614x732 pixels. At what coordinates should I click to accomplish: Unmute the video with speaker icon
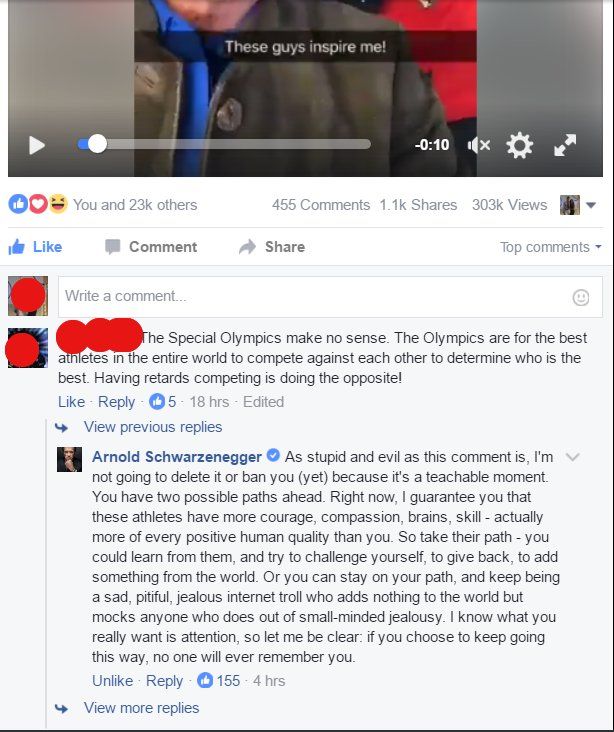click(479, 145)
